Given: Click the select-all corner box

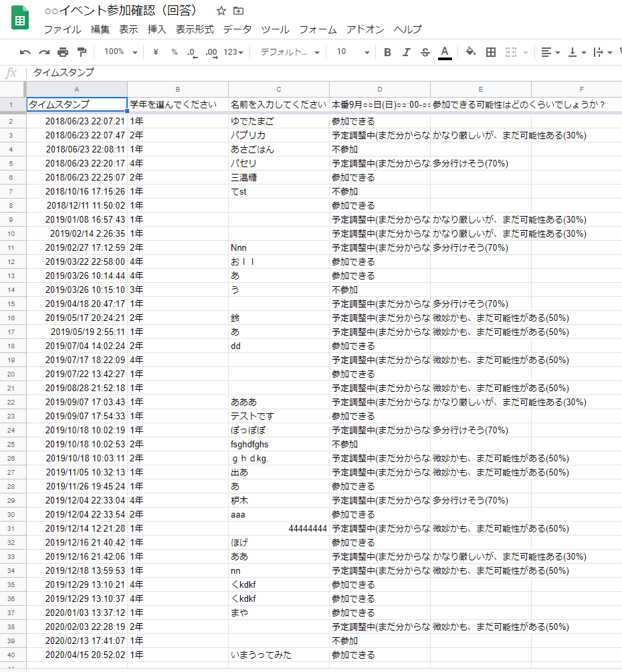Looking at the screenshot, I should coord(13,89).
